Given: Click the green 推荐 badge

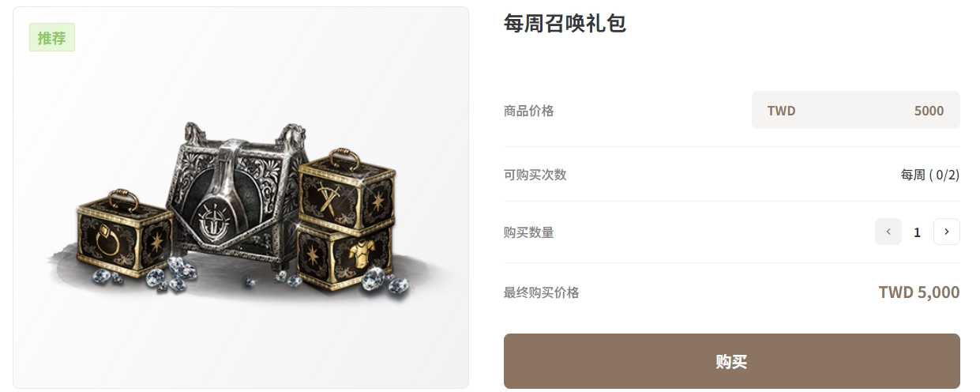Looking at the screenshot, I should (x=52, y=37).
